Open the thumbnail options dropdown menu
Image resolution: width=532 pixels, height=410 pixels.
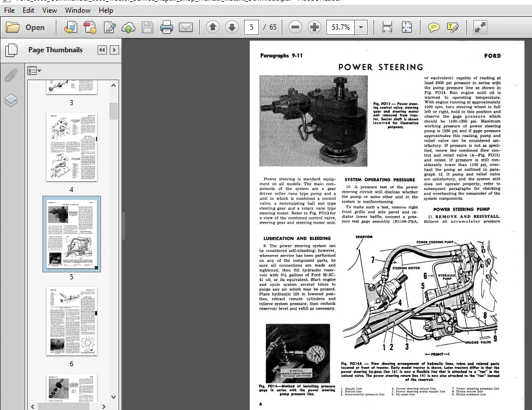tap(34, 71)
